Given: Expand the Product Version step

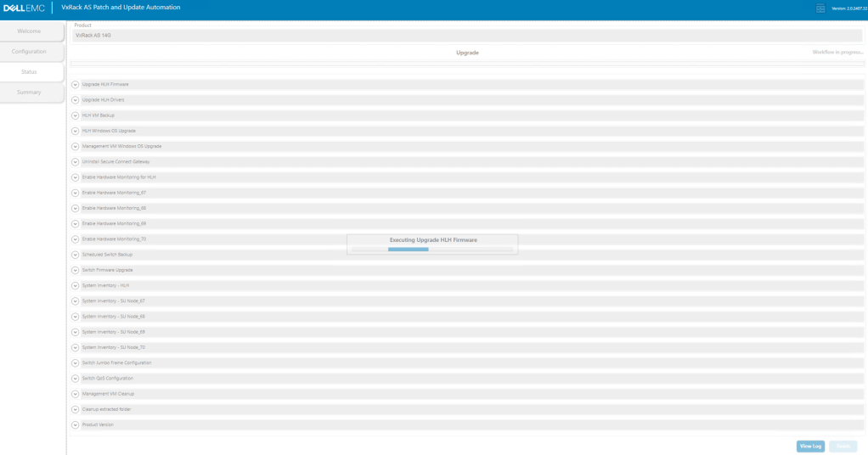Looking at the screenshot, I should [76, 424].
